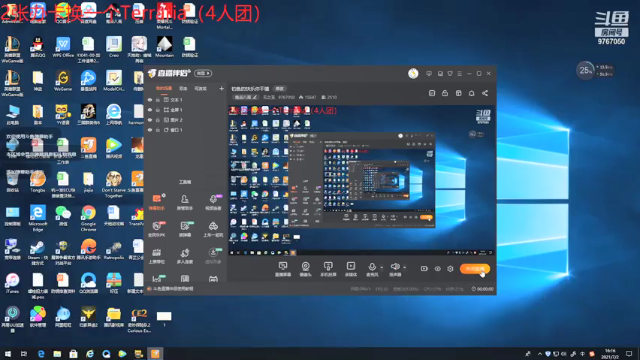Toggle visibility of the 文本 1 source
This screenshot has height=360, width=640.
coord(150,100)
